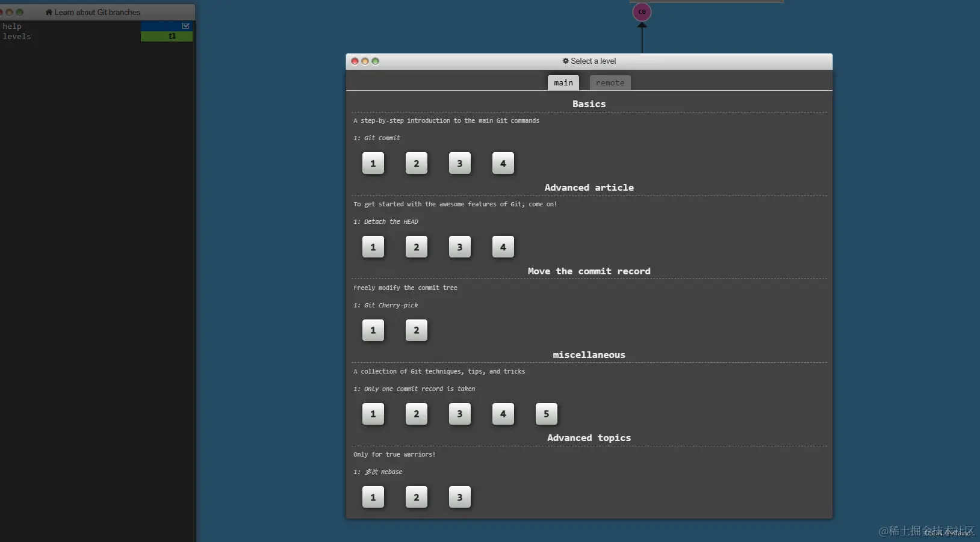This screenshot has height=542, width=980.
Task: Open Move the commit record level 2
Action: [417, 330]
